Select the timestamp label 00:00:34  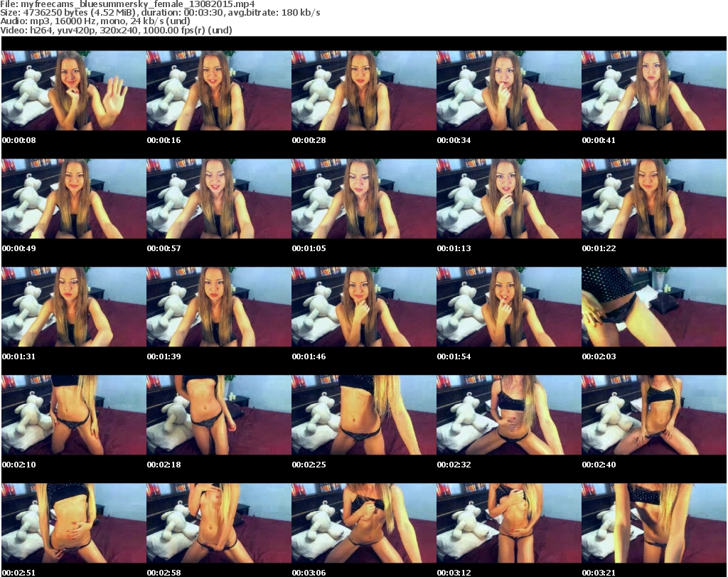(454, 140)
